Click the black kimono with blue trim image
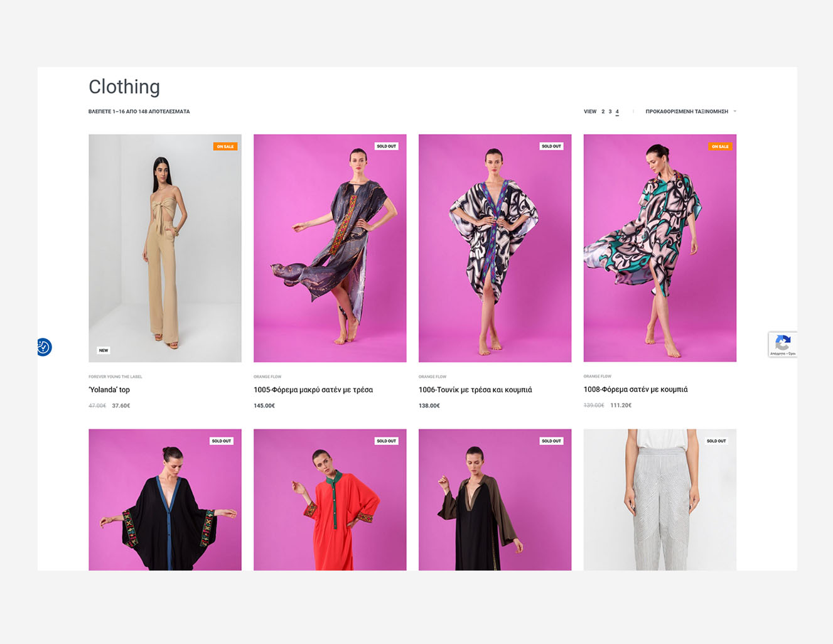The width and height of the screenshot is (833, 644). [165, 500]
